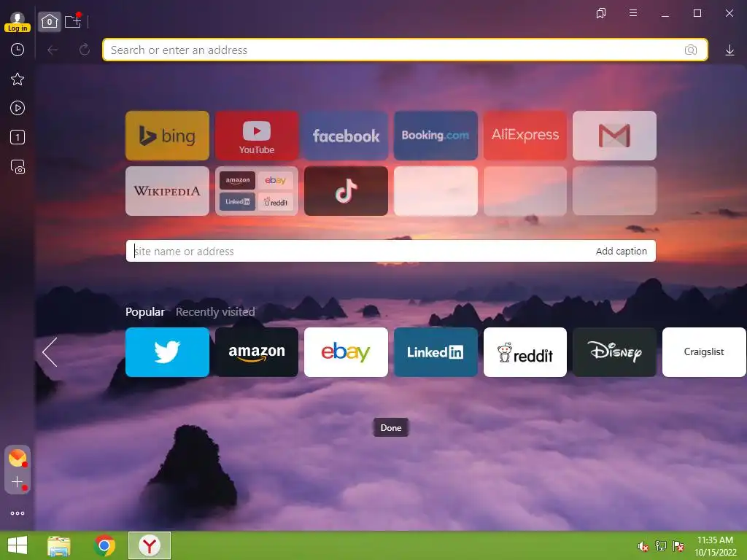Viewport: 747px width, 560px height.
Task: Open a new tab with plus icon
Action: pos(73,21)
